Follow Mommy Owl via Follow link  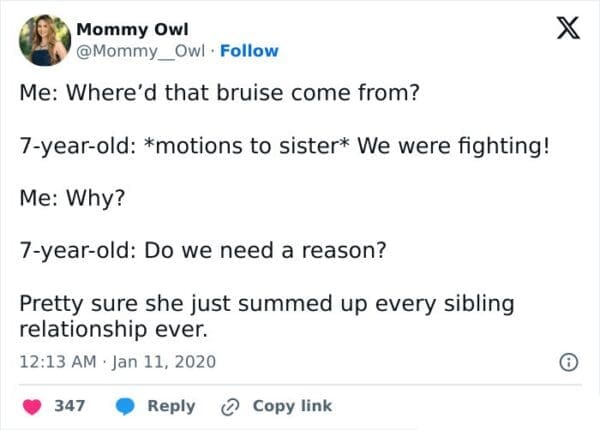[251, 51]
